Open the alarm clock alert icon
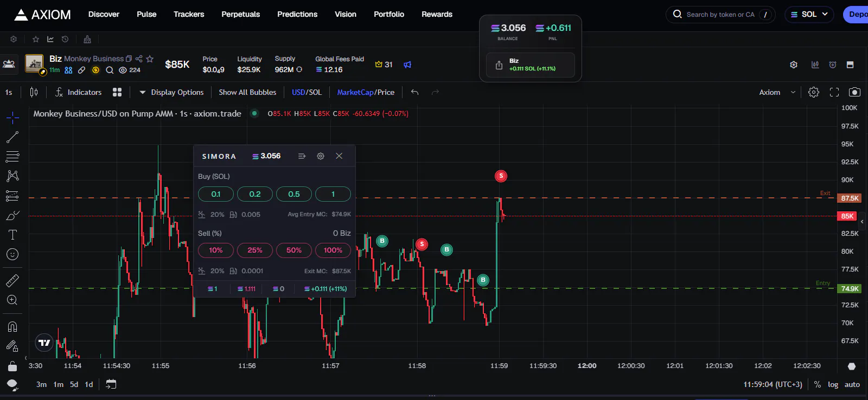 [x=833, y=64]
